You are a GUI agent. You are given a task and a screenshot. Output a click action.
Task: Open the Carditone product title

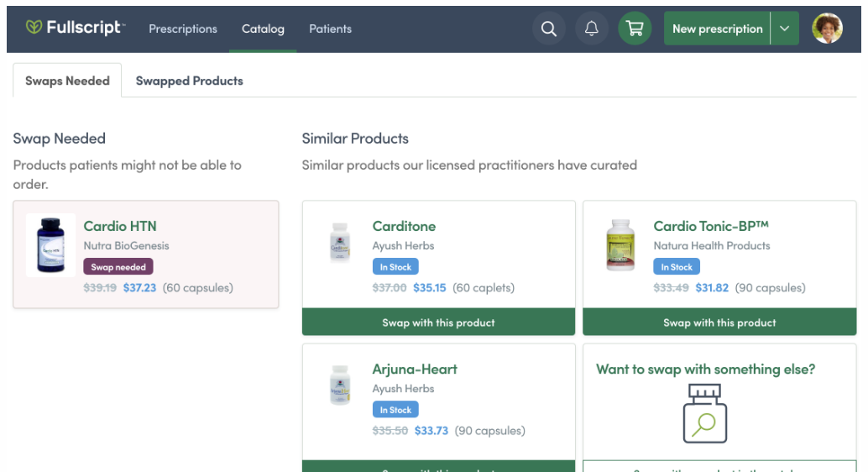(x=404, y=226)
